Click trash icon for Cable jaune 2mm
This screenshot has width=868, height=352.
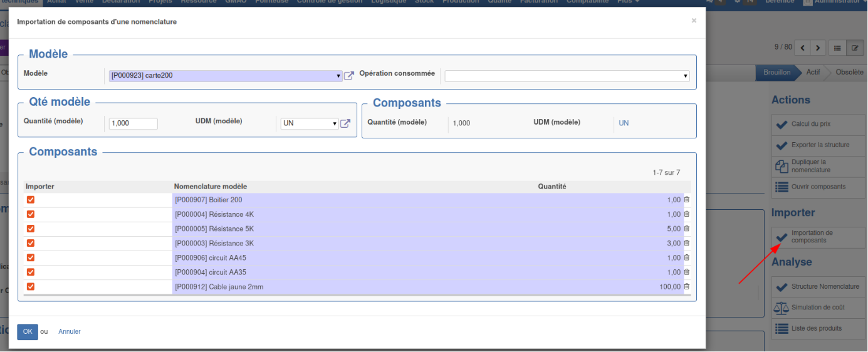point(686,287)
